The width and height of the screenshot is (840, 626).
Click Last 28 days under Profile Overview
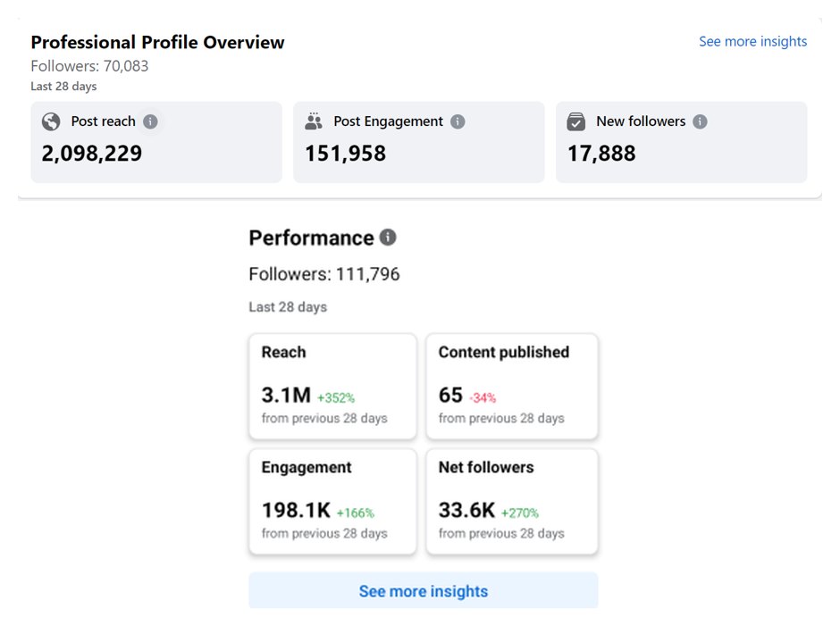tap(63, 87)
